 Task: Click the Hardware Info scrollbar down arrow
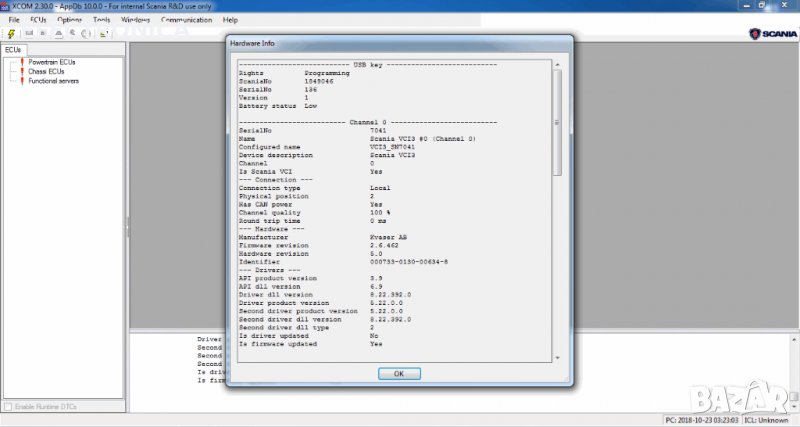point(557,356)
